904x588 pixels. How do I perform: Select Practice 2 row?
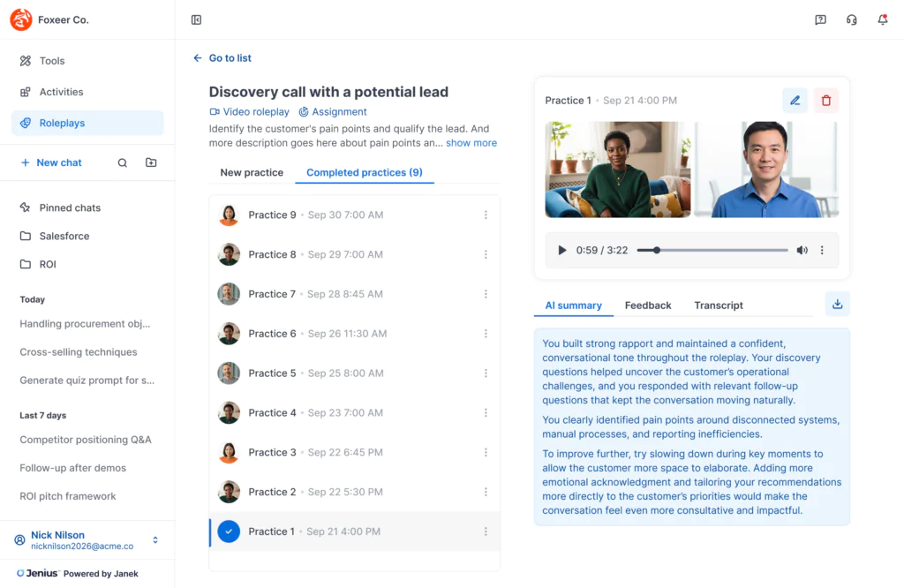point(355,492)
